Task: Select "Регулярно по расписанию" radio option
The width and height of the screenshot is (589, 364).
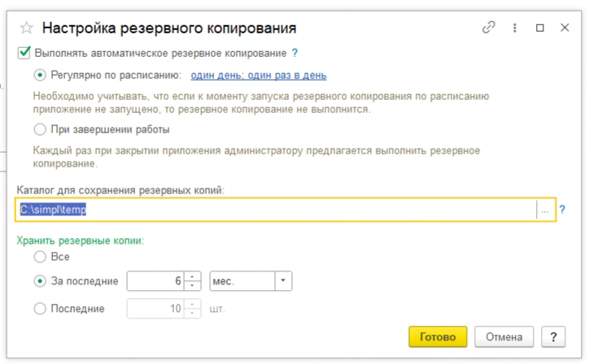Action: point(41,76)
